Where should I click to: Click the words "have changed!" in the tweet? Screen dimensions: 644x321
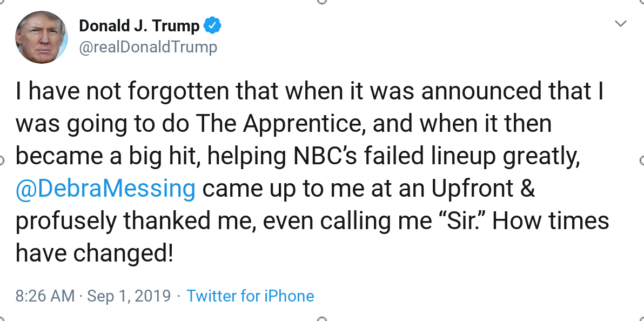tap(95, 253)
